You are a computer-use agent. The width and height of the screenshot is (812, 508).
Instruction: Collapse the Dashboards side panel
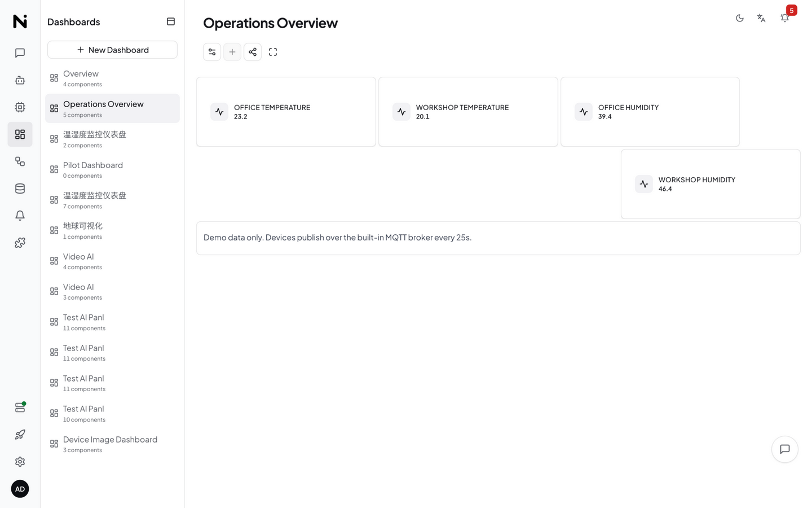point(171,21)
